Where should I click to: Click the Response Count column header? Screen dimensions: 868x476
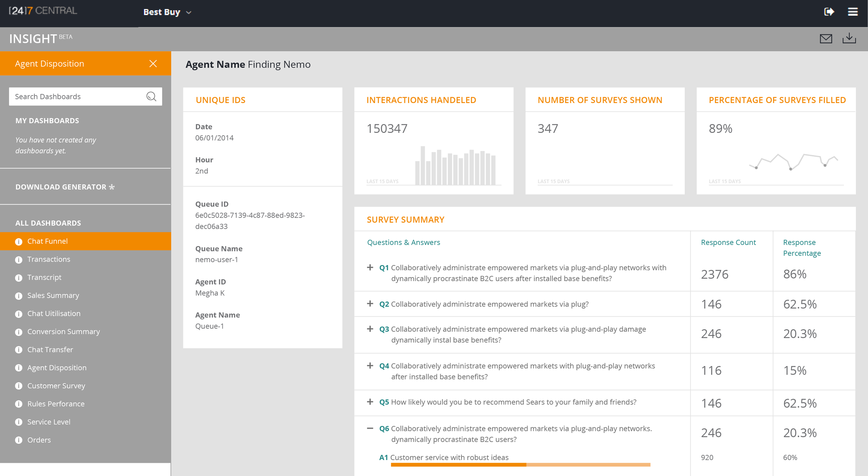click(x=728, y=242)
